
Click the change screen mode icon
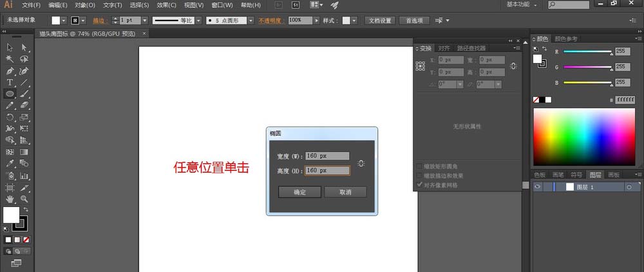point(17,263)
